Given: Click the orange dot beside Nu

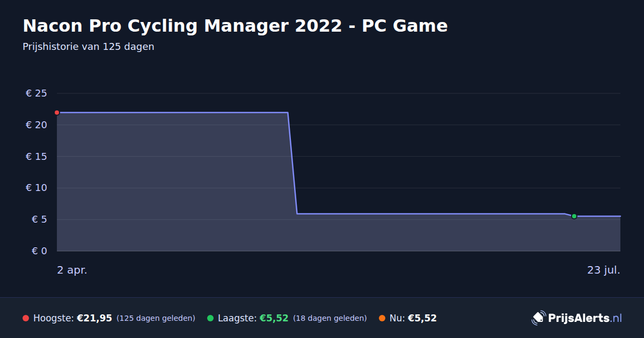Looking at the screenshot, I should (x=382, y=318).
